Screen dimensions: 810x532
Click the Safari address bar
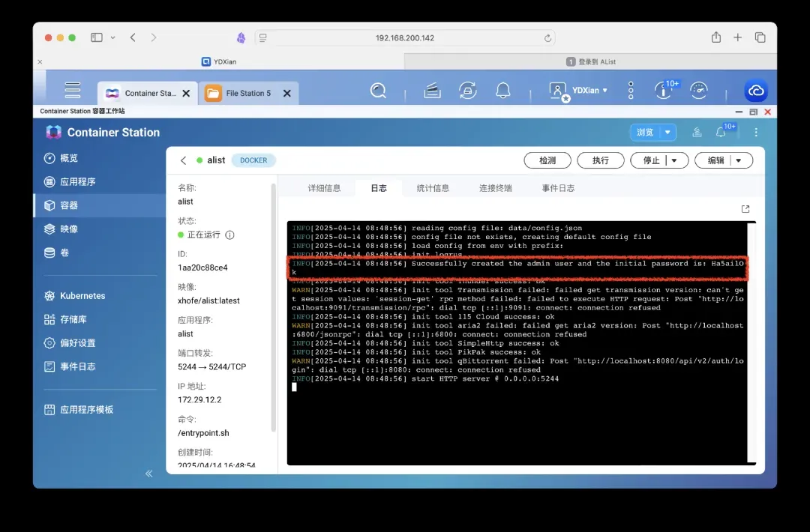pyautogui.click(x=405, y=37)
